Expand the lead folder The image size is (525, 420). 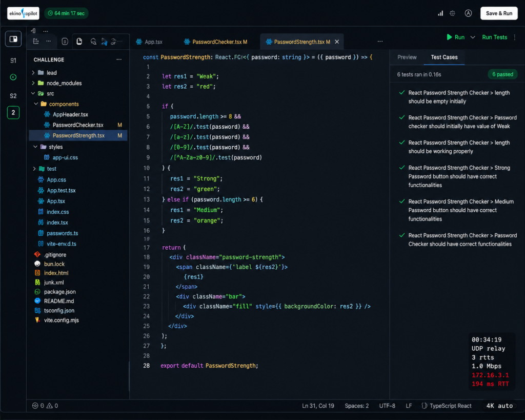33,73
